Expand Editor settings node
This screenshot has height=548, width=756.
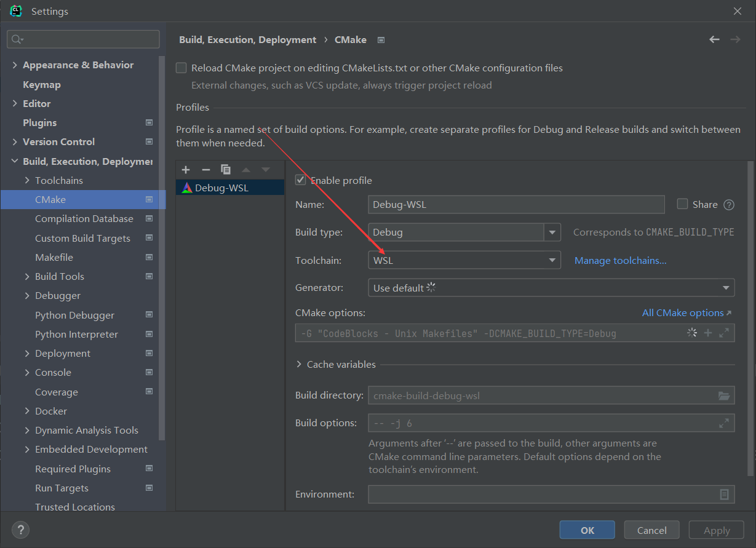pos(15,103)
